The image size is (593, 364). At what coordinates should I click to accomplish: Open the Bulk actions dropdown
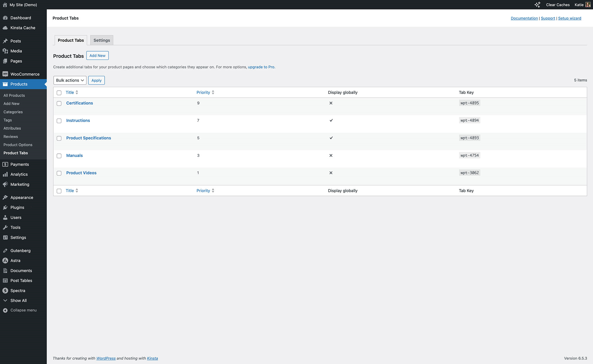pos(70,80)
